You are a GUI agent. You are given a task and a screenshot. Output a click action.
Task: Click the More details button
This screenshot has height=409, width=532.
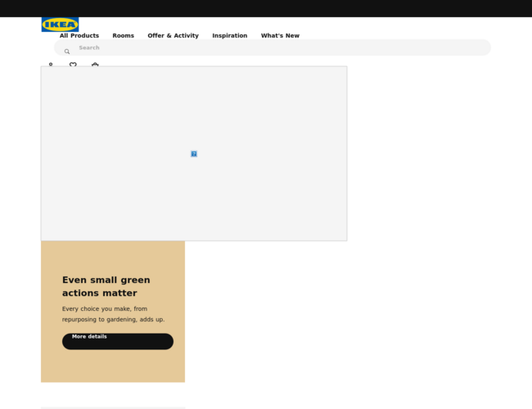coord(118,341)
